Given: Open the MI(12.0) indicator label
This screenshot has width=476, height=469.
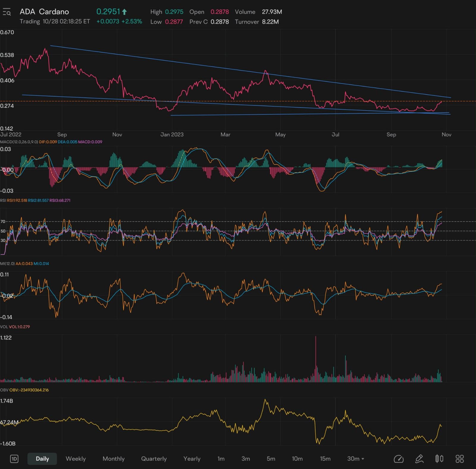Looking at the screenshot, I should [x=7, y=264].
